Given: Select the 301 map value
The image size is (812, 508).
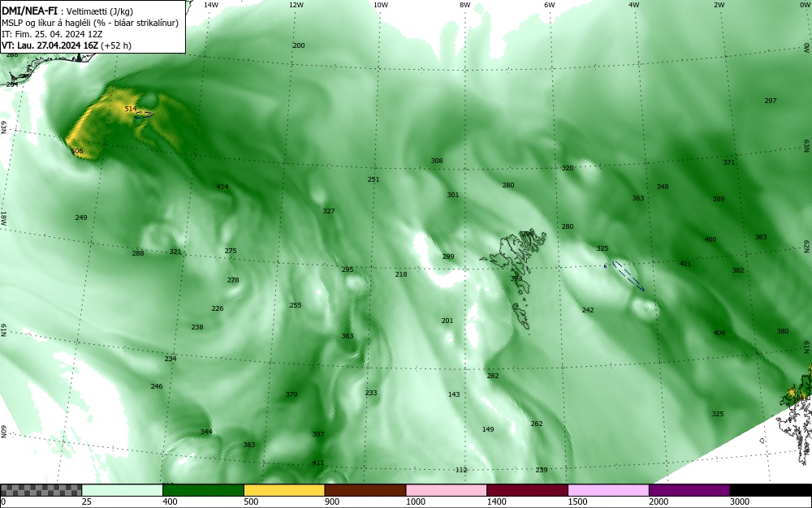Looking at the screenshot, I should [452, 195].
